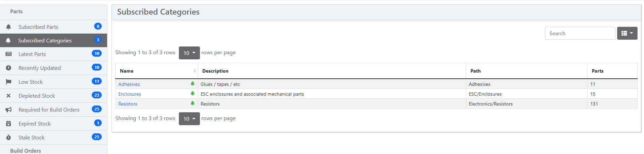Select the Subscribed Categories sidebar item
The width and height of the screenshot is (644, 154).
pos(45,40)
